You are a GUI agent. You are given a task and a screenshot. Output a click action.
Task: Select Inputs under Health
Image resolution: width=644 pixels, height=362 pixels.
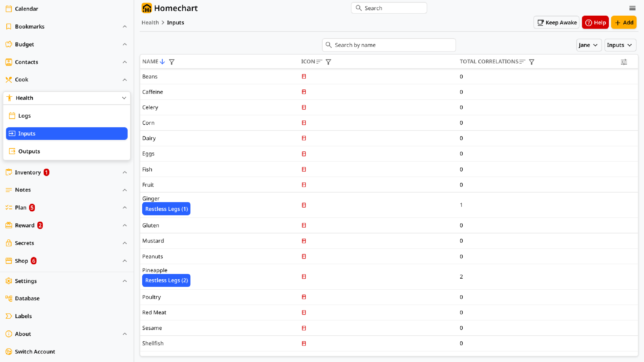point(67,134)
